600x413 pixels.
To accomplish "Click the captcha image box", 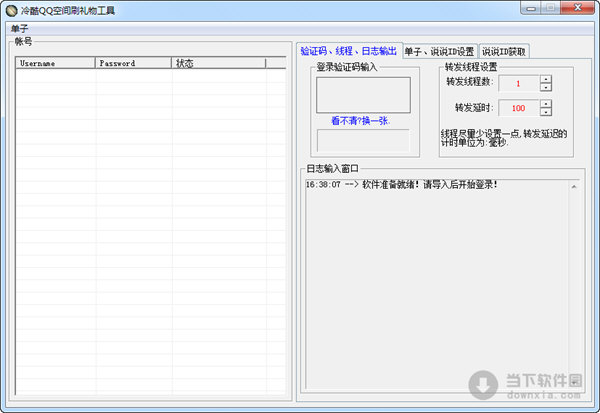I will 363,95.
